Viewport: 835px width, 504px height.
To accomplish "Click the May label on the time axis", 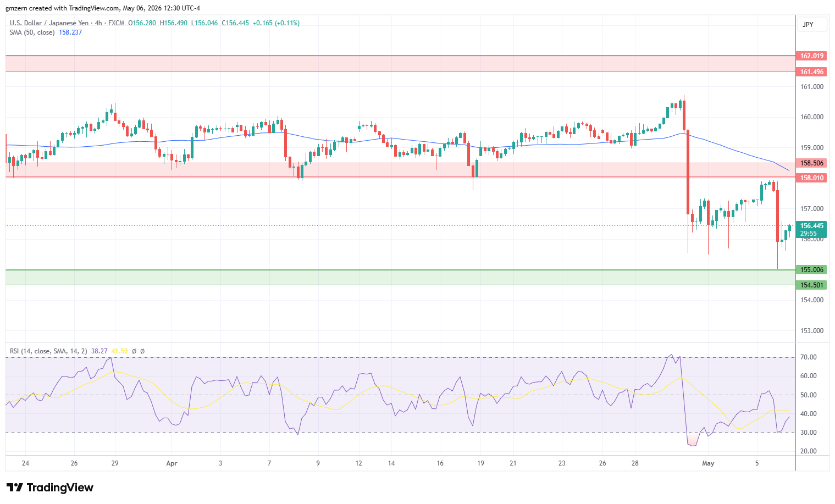I will pos(708,463).
